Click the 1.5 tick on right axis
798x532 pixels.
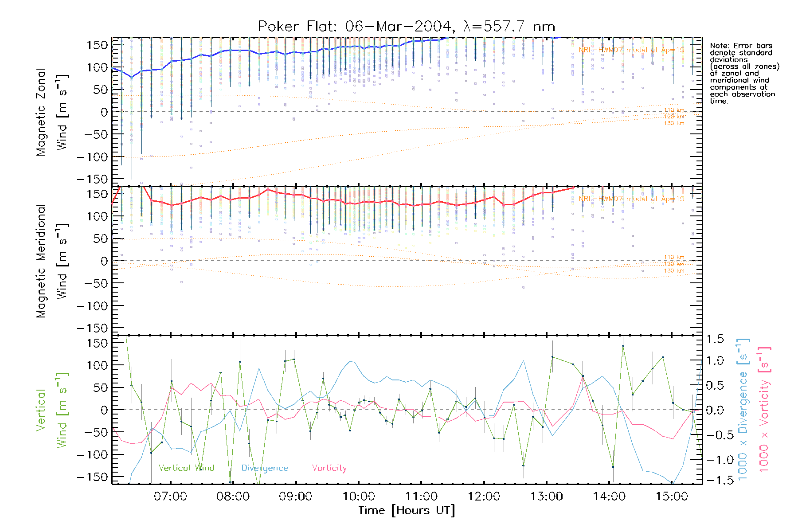coord(715,339)
